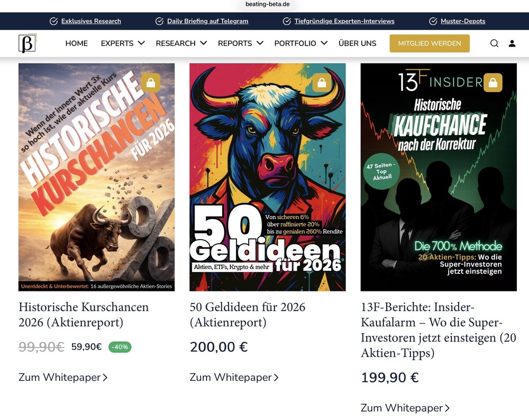Click the MITGLIED WERDEN button
The width and height of the screenshot is (529, 420).
(430, 43)
